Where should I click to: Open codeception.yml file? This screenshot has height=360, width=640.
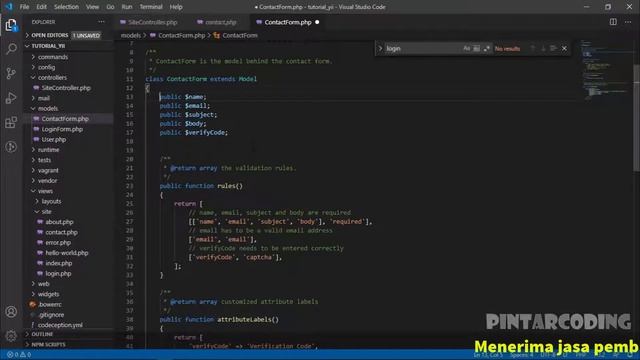tap(60, 325)
